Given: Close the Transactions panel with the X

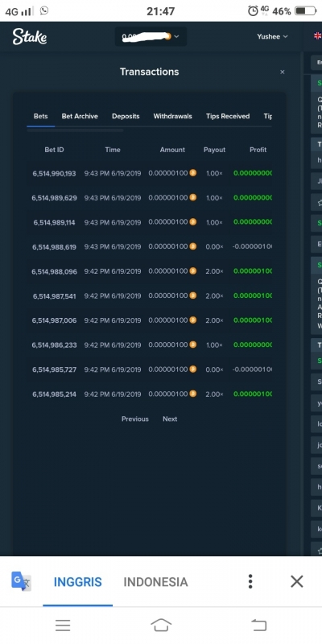Looking at the screenshot, I should coord(283,72).
